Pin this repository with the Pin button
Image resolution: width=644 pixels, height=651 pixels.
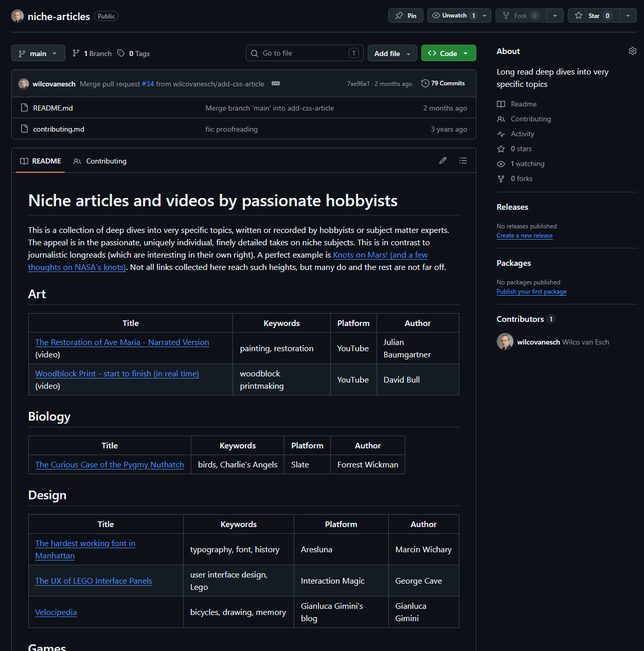tap(406, 15)
